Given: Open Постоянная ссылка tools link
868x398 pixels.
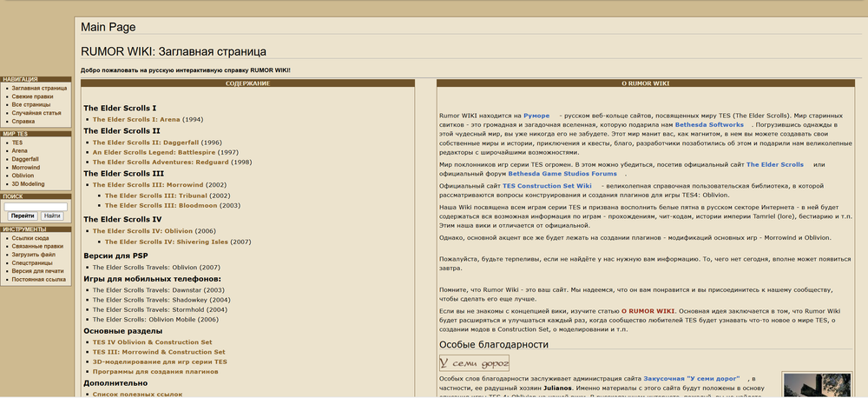Looking at the screenshot, I should [x=39, y=280].
